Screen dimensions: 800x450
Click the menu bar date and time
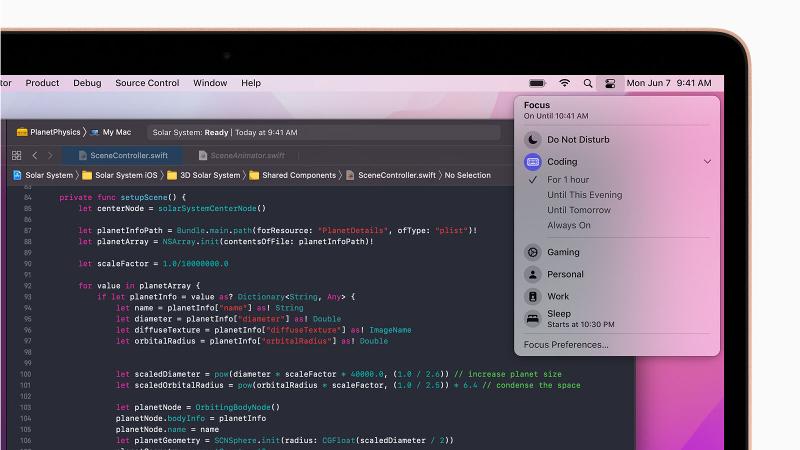pos(669,83)
